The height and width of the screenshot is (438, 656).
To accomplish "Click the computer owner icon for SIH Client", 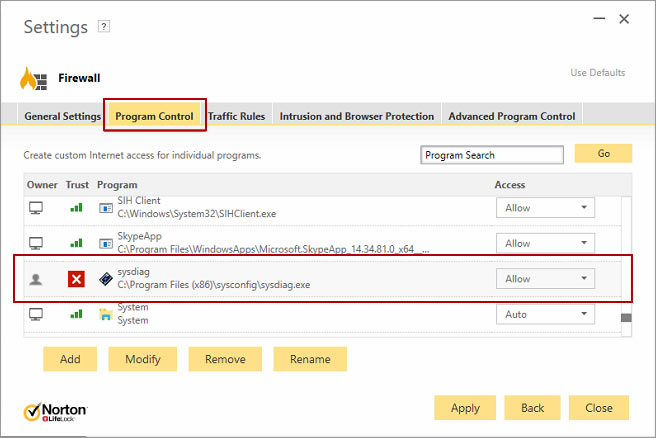I will pos(36,207).
